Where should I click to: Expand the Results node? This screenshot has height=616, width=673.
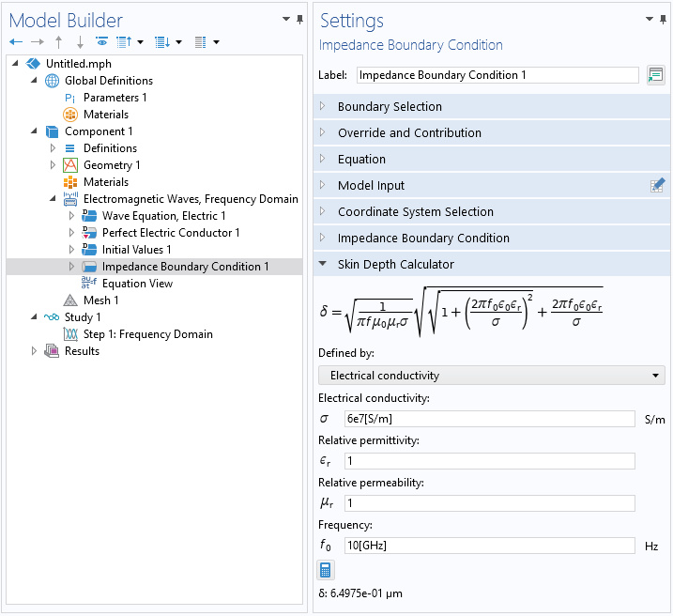pos(34,350)
